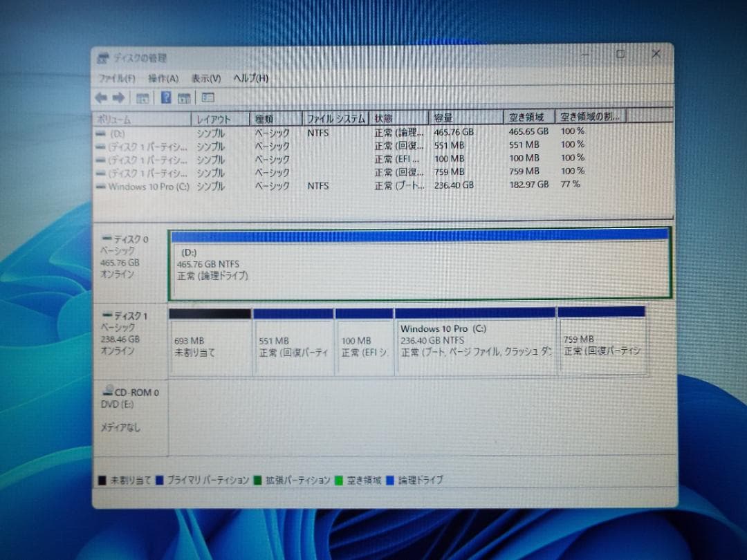Click the back navigation arrow in the toolbar
The height and width of the screenshot is (560, 747).
[101, 97]
